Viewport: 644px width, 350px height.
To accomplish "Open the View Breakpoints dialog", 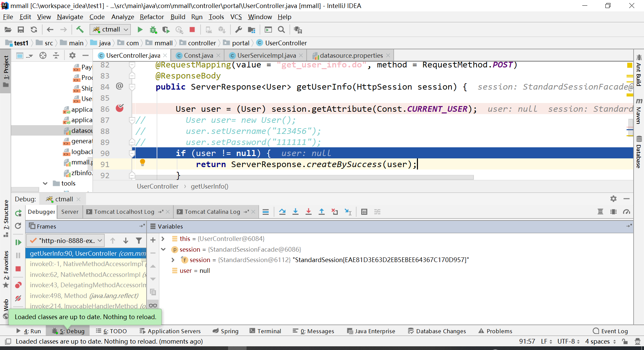I will pyautogui.click(x=18, y=285).
